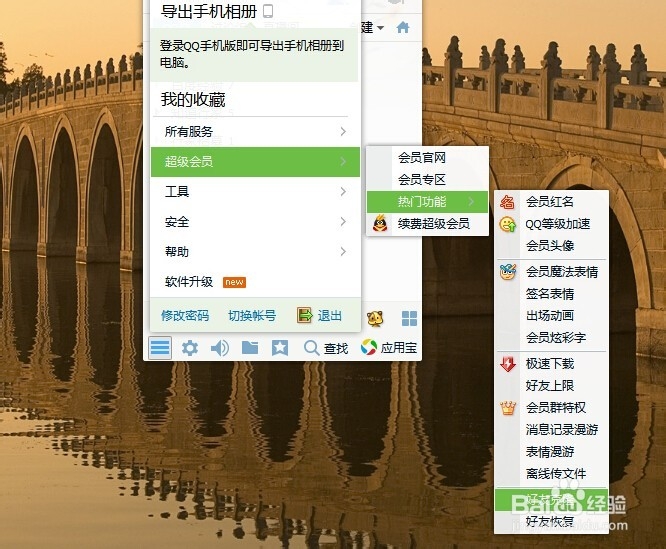Click the smiley arrow icon for QQ等级加速
The width and height of the screenshot is (666, 549).
507,224
